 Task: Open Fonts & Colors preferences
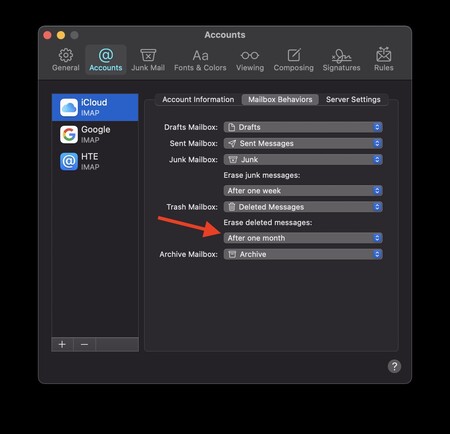[200, 60]
